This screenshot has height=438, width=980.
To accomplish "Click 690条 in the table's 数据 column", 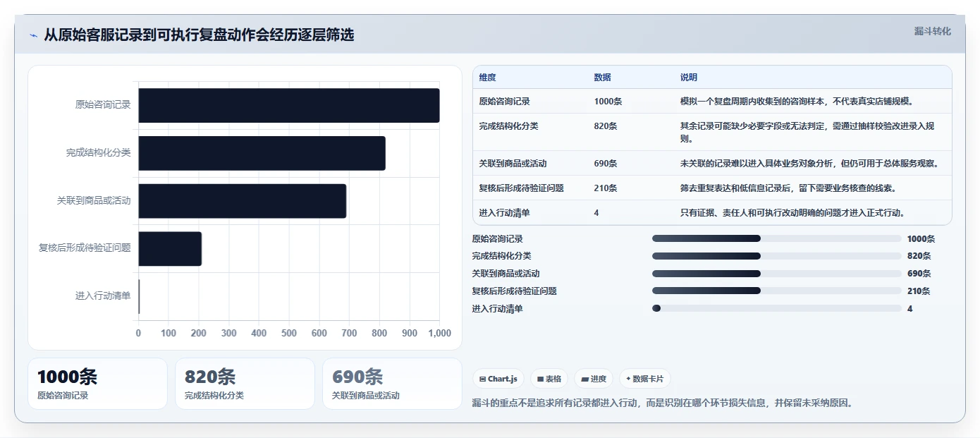I will [x=605, y=164].
